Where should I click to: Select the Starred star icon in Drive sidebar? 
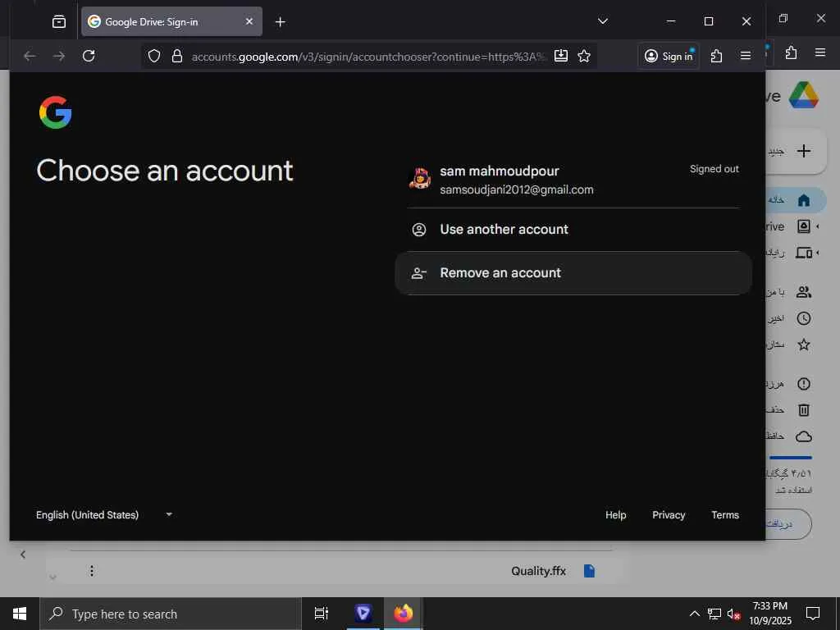pyautogui.click(x=804, y=345)
